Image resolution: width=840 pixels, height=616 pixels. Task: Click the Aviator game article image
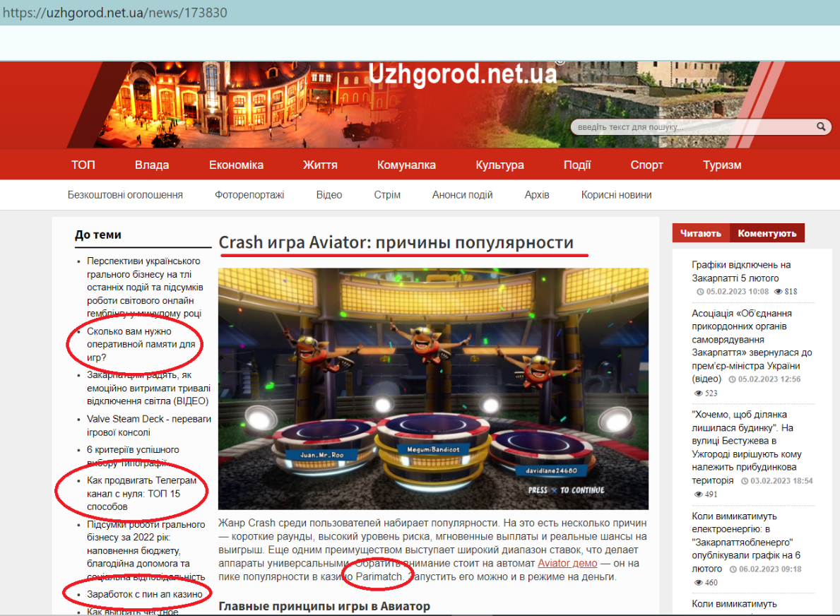tap(433, 389)
